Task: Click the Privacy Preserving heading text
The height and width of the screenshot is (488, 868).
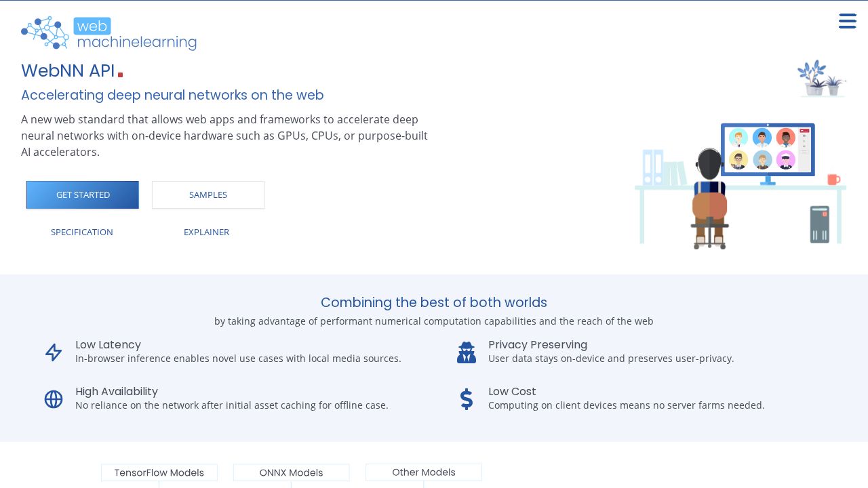Action: point(538,344)
